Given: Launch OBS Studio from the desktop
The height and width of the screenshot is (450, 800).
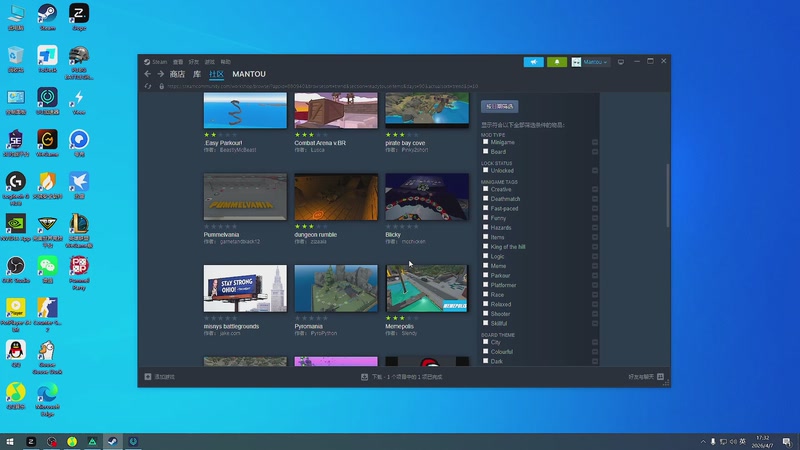Looking at the screenshot, I should (x=16, y=269).
